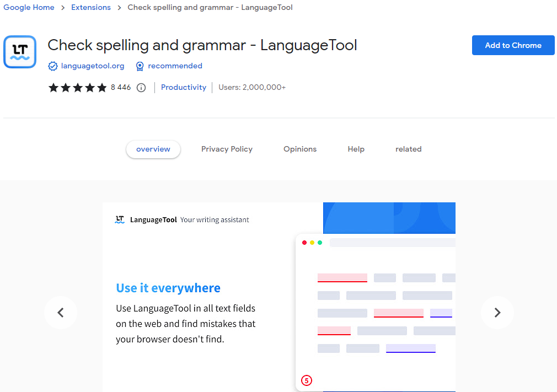Switch to the Opinions tab

[x=300, y=149]
